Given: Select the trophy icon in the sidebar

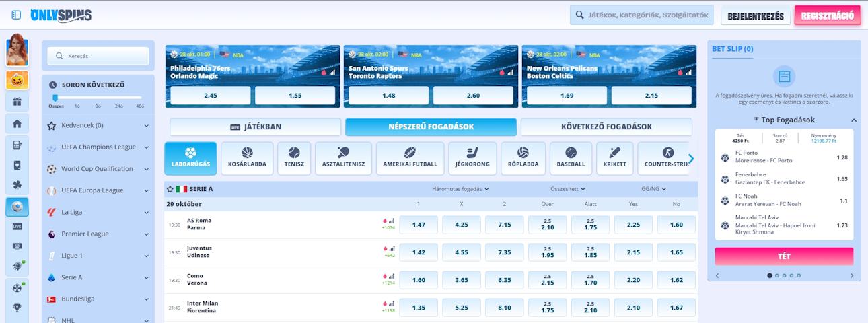Looking at the screenshot, I should (17, 308).
